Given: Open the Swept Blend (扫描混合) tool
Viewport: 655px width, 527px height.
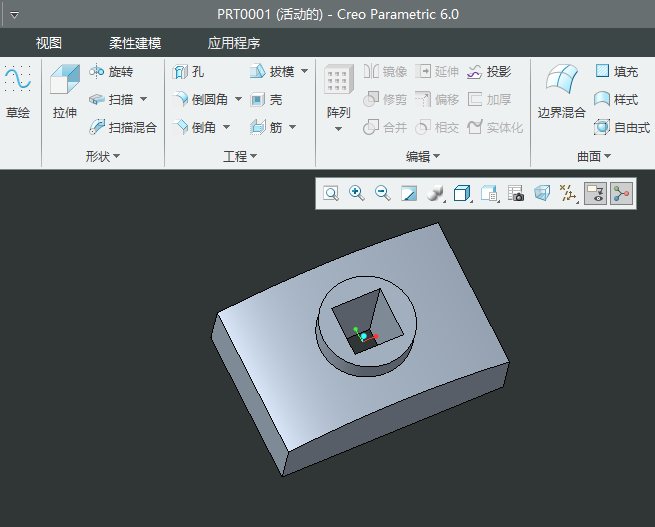Looking at the screenshot, I should [123, 127].
